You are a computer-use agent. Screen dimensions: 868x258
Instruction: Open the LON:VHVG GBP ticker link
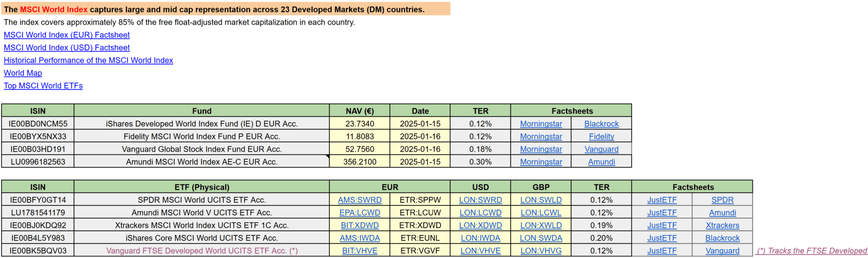tap(541, 250)
